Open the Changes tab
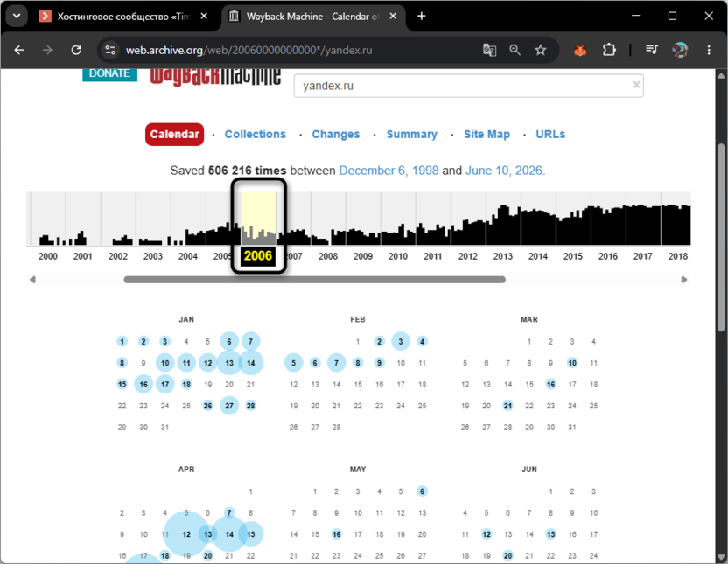Viewport: 728px width, 564px height. point(336,135)
